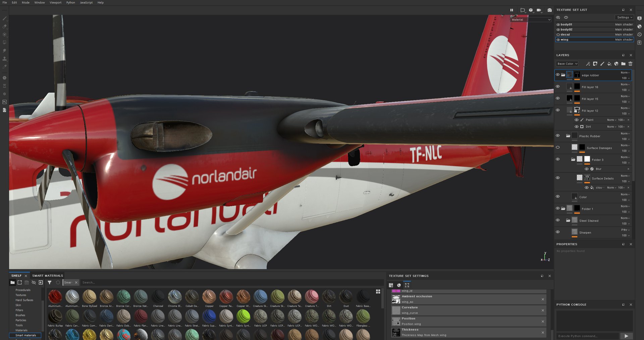
Task: Switch to the Smart Materials tab
Action: click(x=48, y=276)
